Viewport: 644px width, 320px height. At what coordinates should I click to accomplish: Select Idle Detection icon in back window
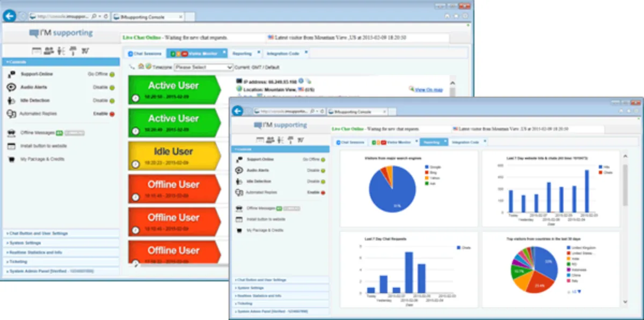11,100
